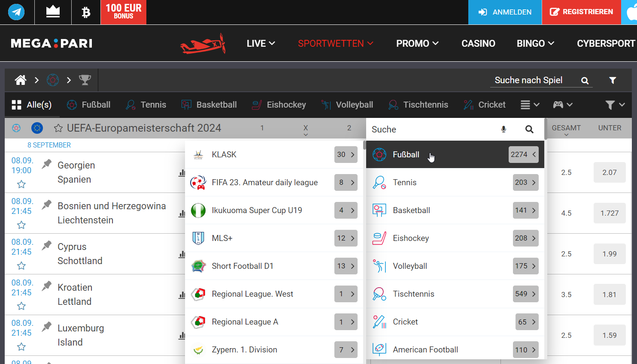
Task: Click the trophy breadcrumb icon
Action: coord(85,80)
